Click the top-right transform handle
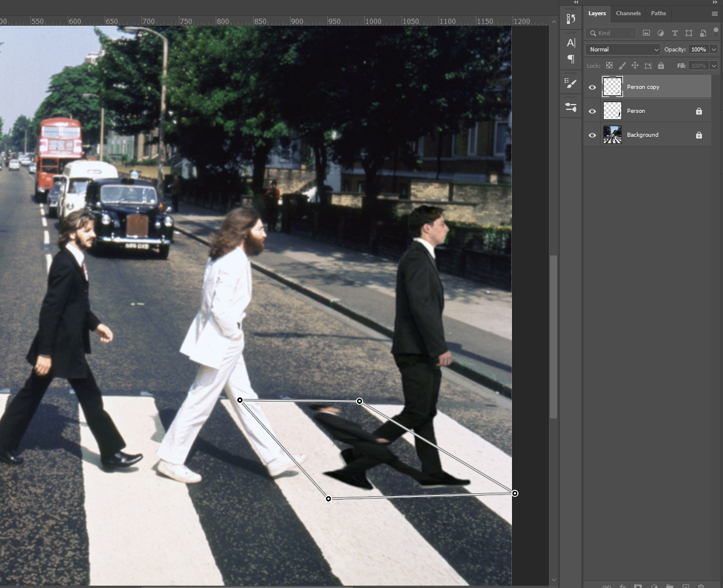Image resolution: width=723 pixels, height=588 pixels. (359, 401)
